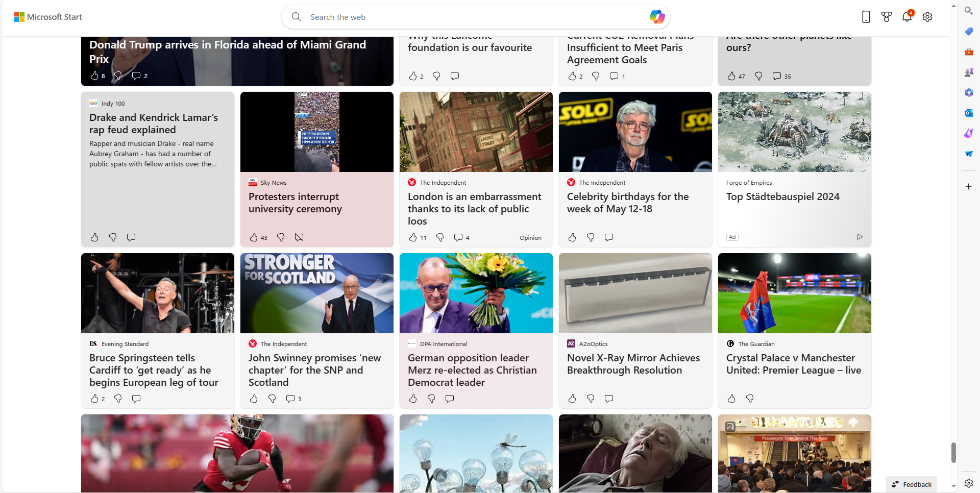Add a sidebar app with plus icon
Viewport: 980px width, 493px height.
click(968, 187)
